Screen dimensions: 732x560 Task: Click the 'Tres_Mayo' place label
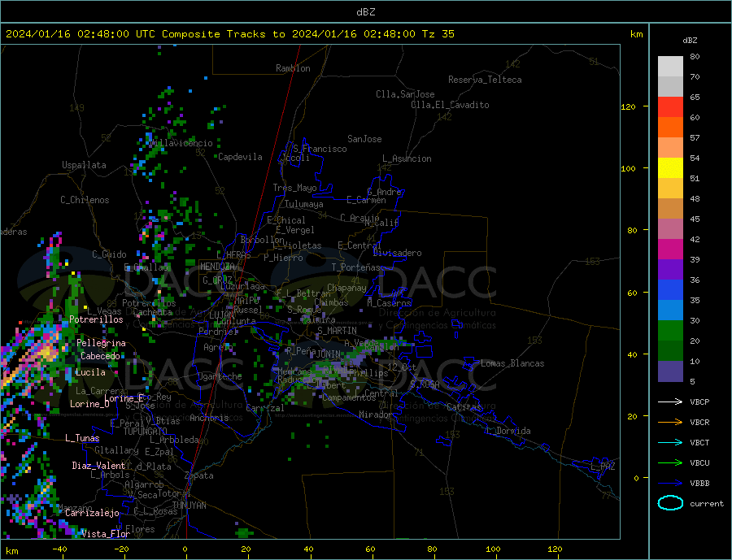[294, 188]
